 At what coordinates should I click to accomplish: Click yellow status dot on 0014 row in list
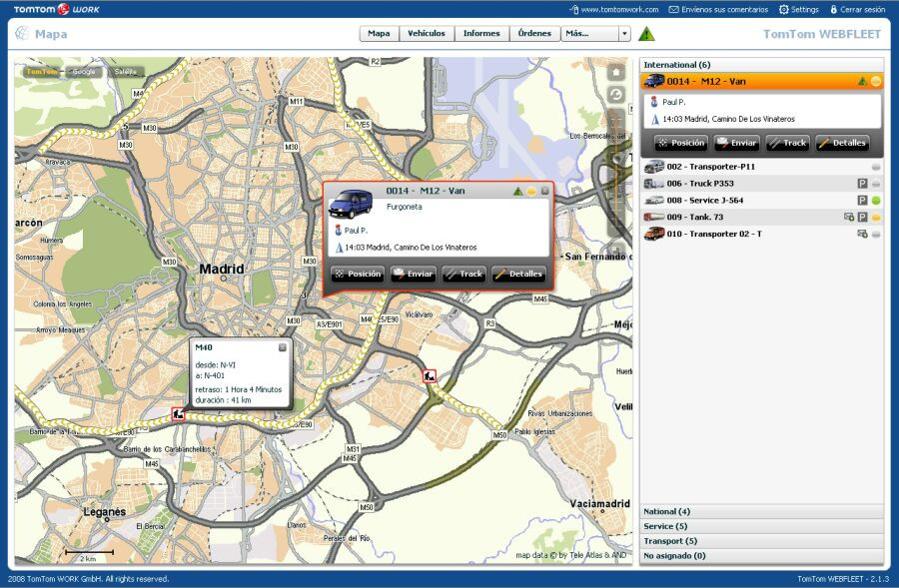click(876, 82)
